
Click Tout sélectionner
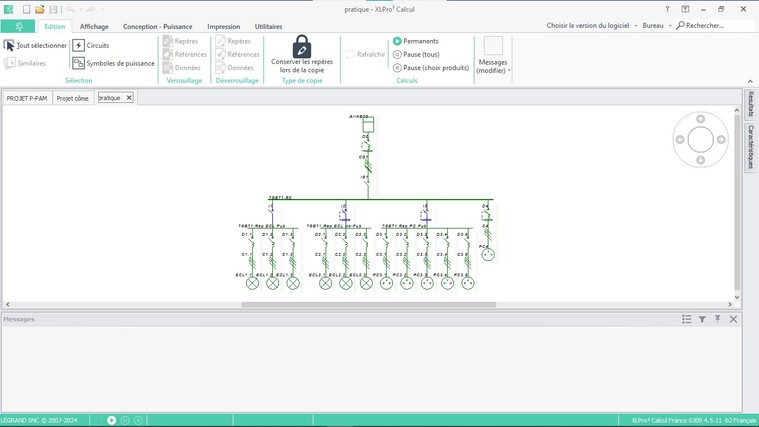[35, 46]
